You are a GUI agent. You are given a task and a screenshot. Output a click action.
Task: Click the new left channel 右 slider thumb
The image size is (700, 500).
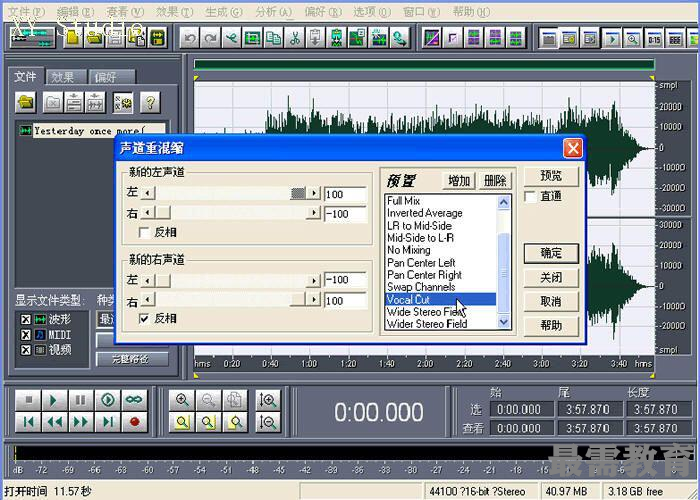tap(162, 212)
